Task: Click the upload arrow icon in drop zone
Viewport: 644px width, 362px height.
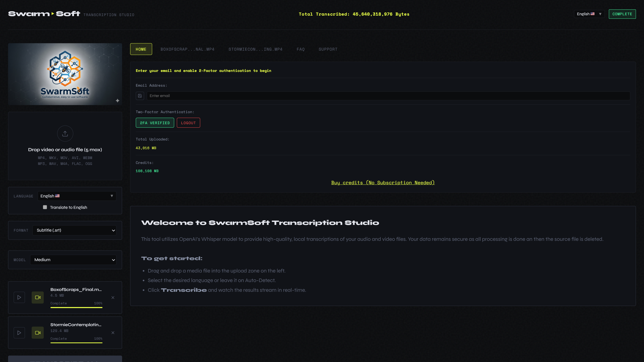Action: (x=65, y=133)
